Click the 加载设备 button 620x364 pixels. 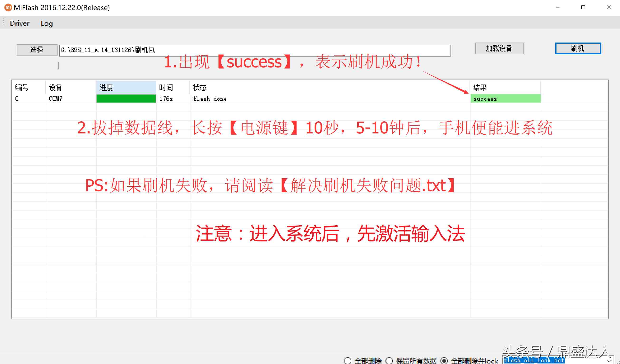point(499,48)
